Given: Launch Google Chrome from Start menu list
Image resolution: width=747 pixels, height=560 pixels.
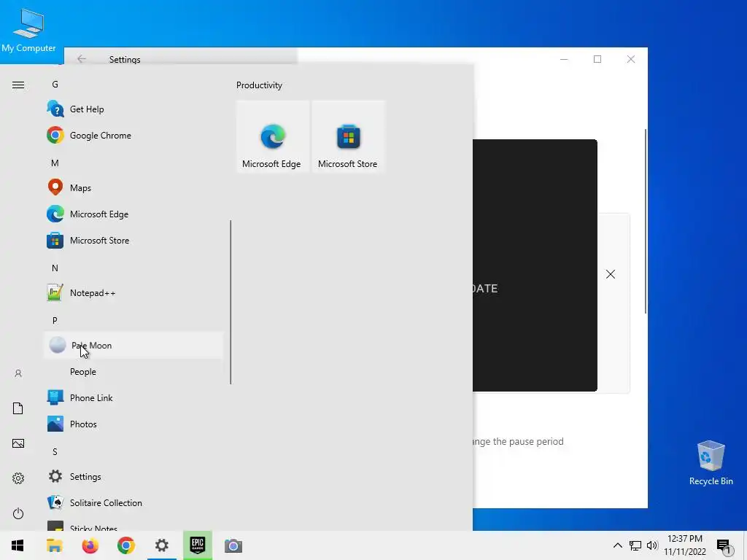Looking at the screenshot, I should coord(133,135).
